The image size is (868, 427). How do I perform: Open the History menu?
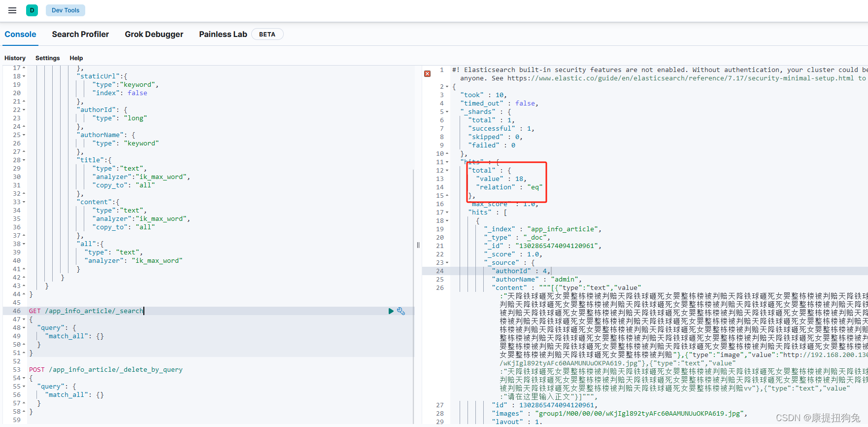[x=15, y=58]
